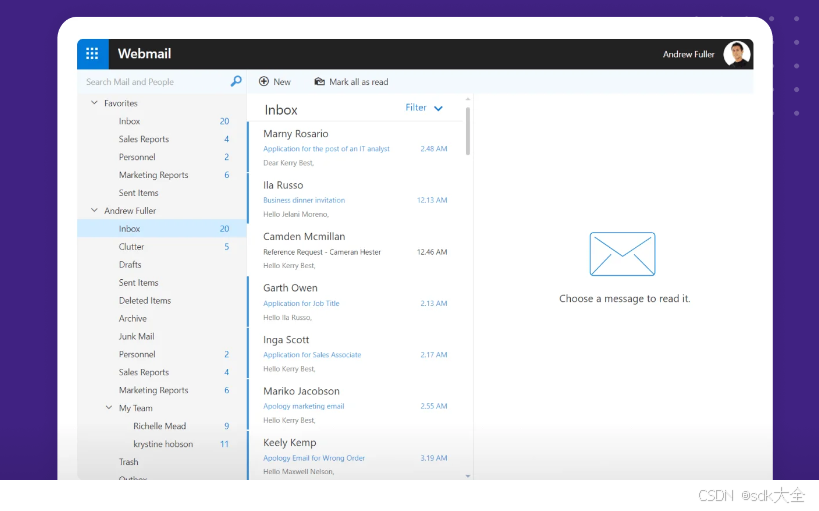Open email from Marny Rosario

[355, 147]
